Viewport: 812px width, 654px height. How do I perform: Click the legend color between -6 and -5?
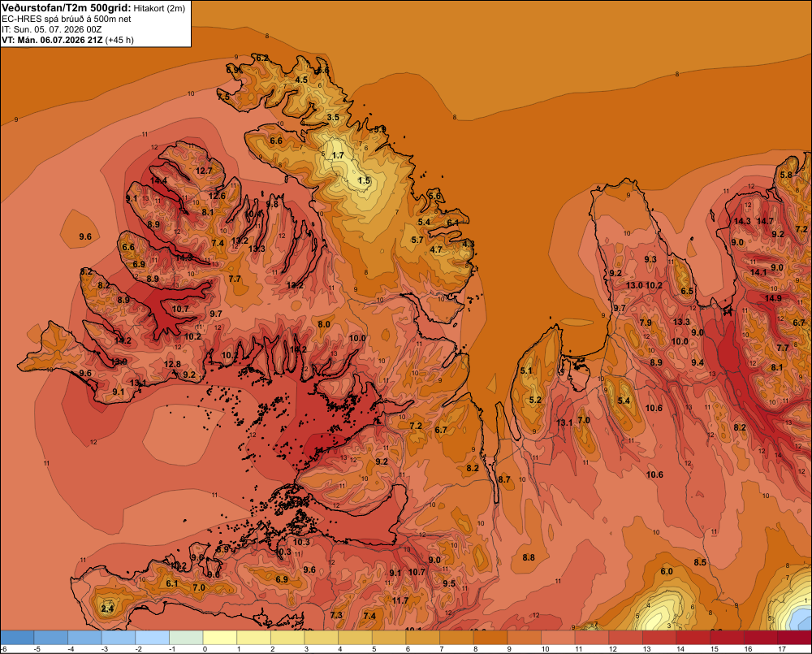[x=17, y=638]
